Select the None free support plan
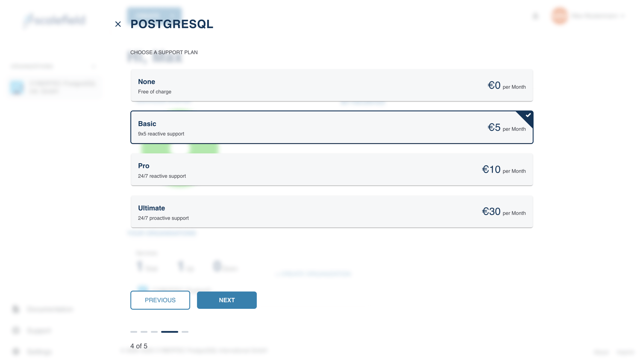The width and height of the screenshot is (643, 364). coord(332,85)
